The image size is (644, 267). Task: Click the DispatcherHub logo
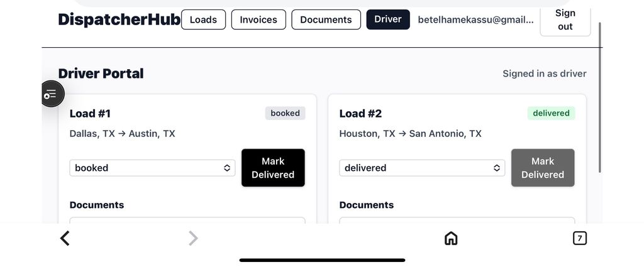pos(119,19)
